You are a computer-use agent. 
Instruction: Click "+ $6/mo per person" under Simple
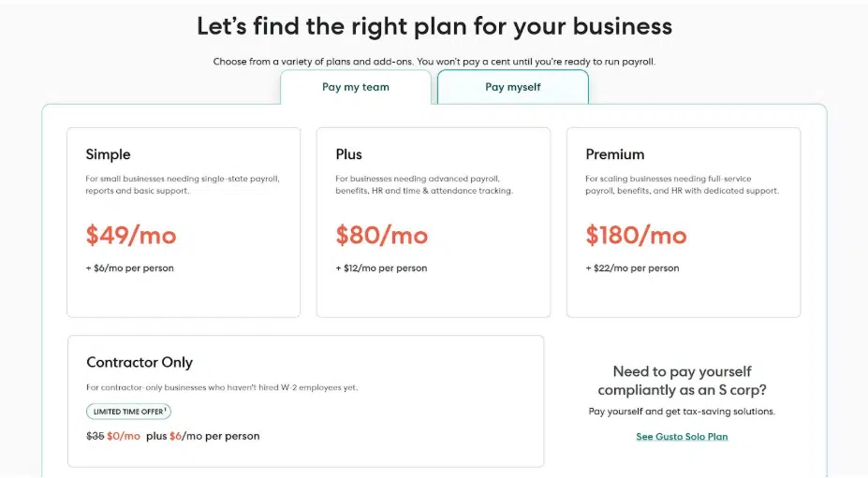click(x=129, y=268)
